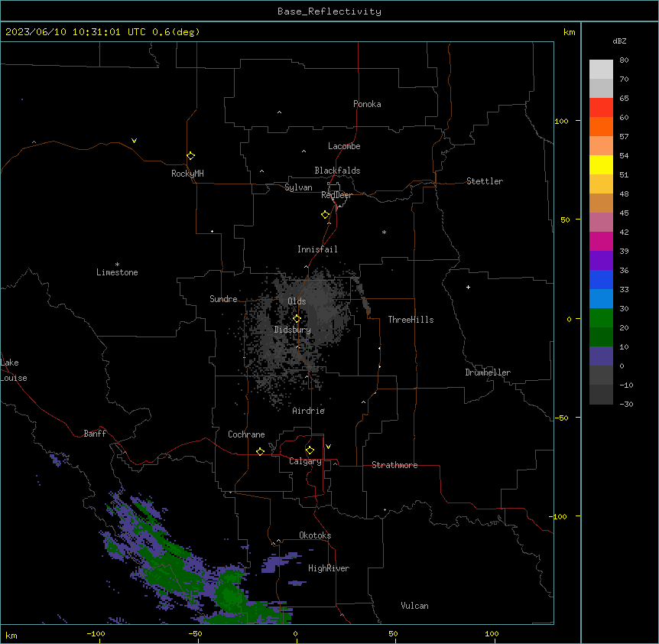Screen dimensions: 659x644
Task: Pick the bright yellow legend swatch
Action: tap(601, 164)
